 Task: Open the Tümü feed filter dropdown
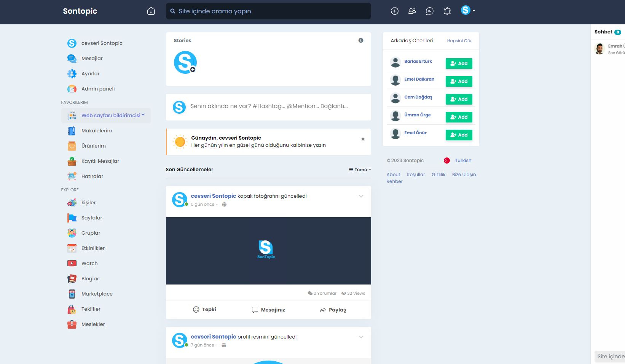[360, 170]
